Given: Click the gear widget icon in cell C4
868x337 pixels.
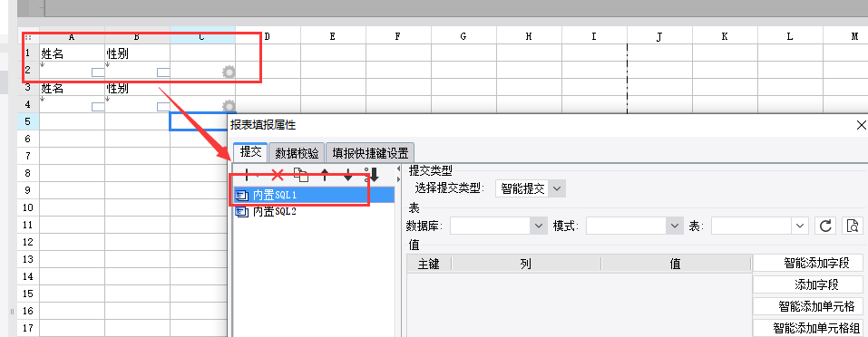Looking at the screenshot, I should 229,106.
